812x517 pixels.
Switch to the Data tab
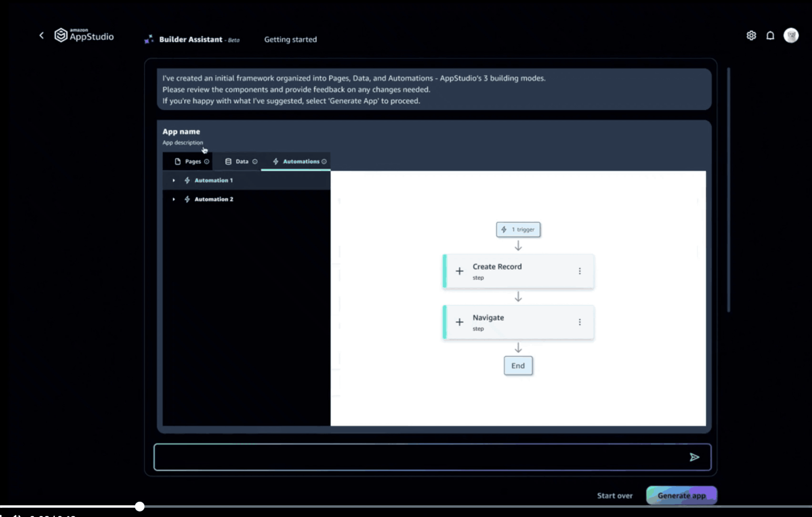241,161
